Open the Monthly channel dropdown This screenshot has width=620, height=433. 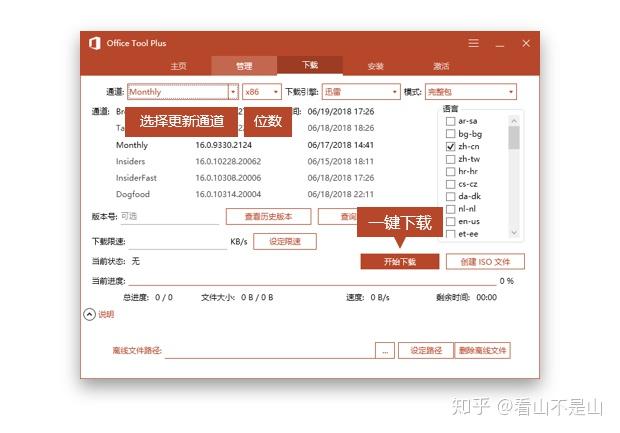[x=183, y=92]
